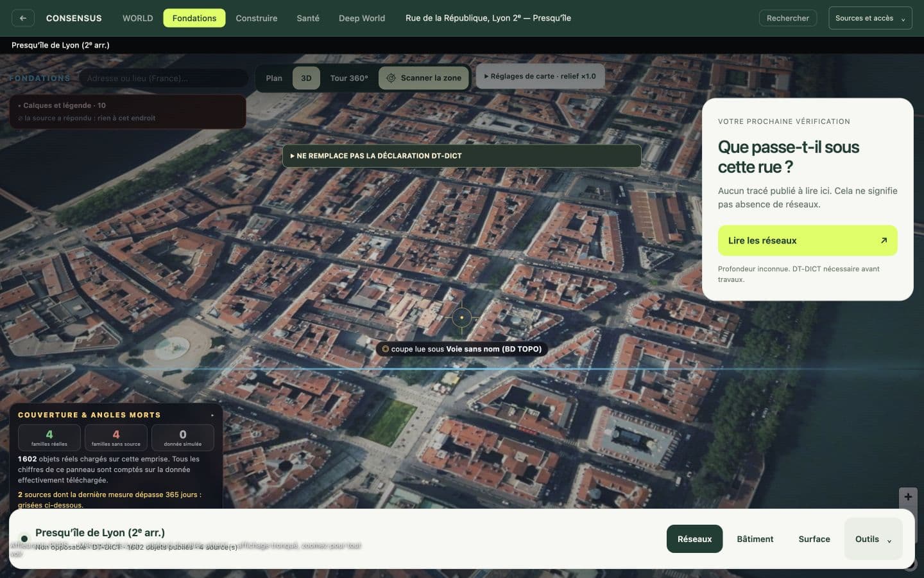Screen dimensions: 924x578
Task: Select the Surface layer mode
Action: point(814,539)
